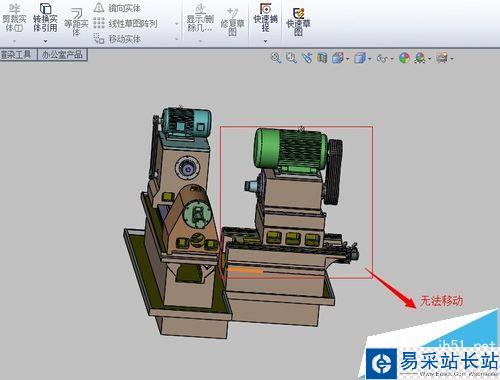Select the Zoom to Area icon
Image resolution: width=500 pixels, height=380 pixels.
click(291, 58)
